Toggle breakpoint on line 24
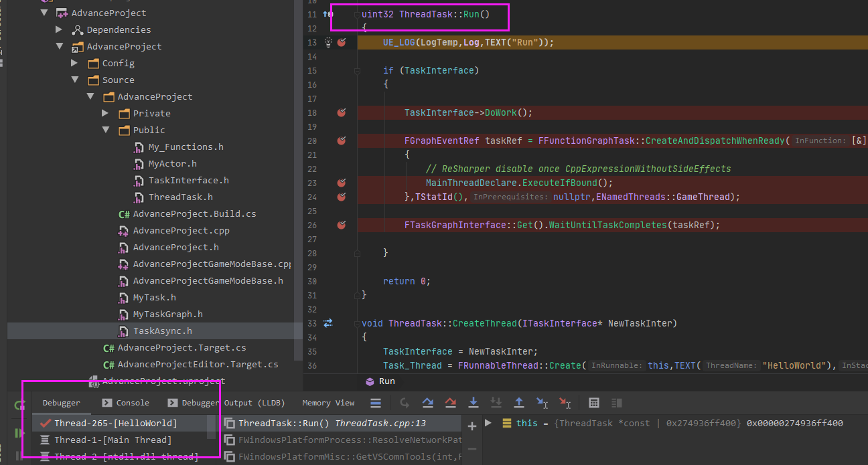The width and height of the screenshot is (868, 465). (x=342, y=197)
